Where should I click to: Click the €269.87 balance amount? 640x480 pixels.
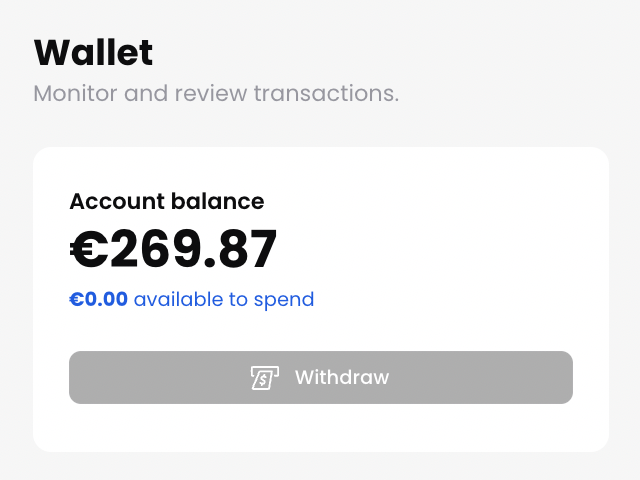point(173,250)
